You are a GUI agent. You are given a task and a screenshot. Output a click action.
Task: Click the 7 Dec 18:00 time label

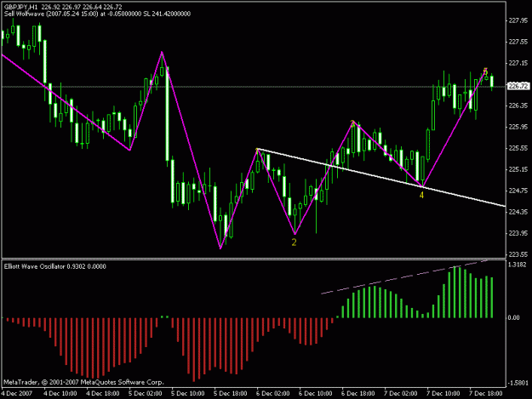(486, 394)
